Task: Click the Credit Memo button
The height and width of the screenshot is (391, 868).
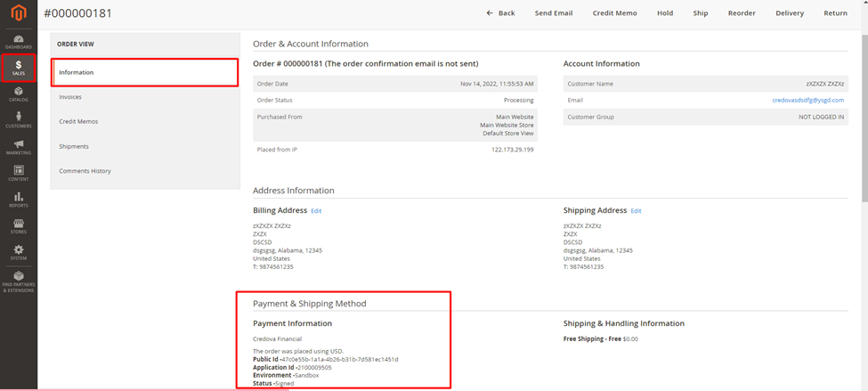Action: [614, 13]
